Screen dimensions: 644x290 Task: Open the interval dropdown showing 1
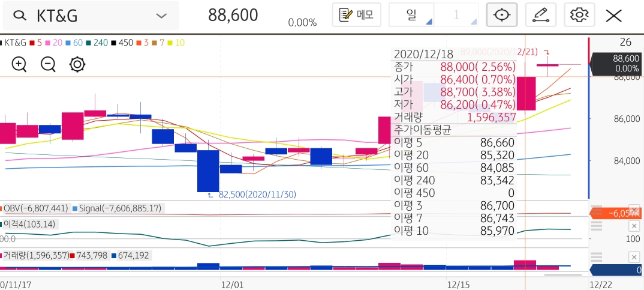coord(456,15)
